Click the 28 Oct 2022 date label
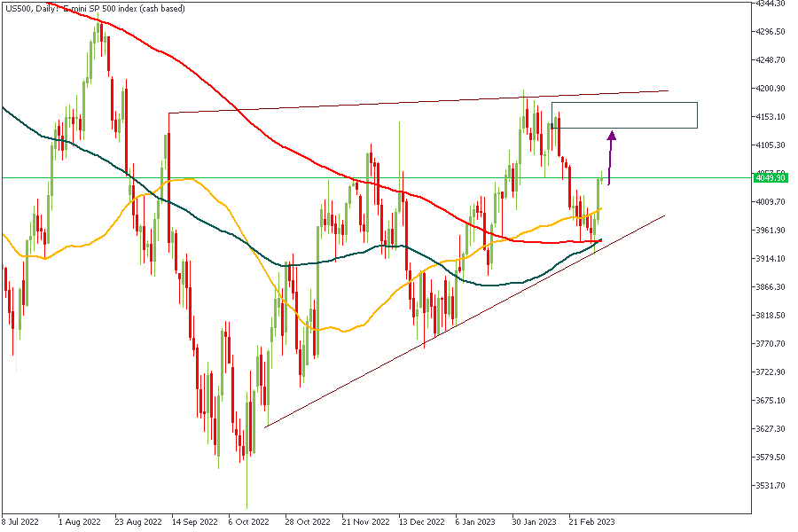798x532 pixels. [x=307, y=521]
